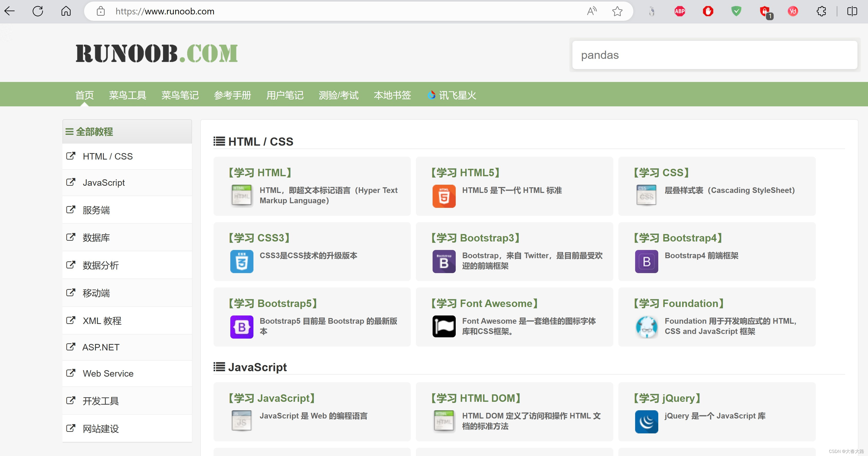Image resolution: width=868 pixels, height=456 pixels.
Task: Click the jQuery blue logo icon
Action: [646, 421]
